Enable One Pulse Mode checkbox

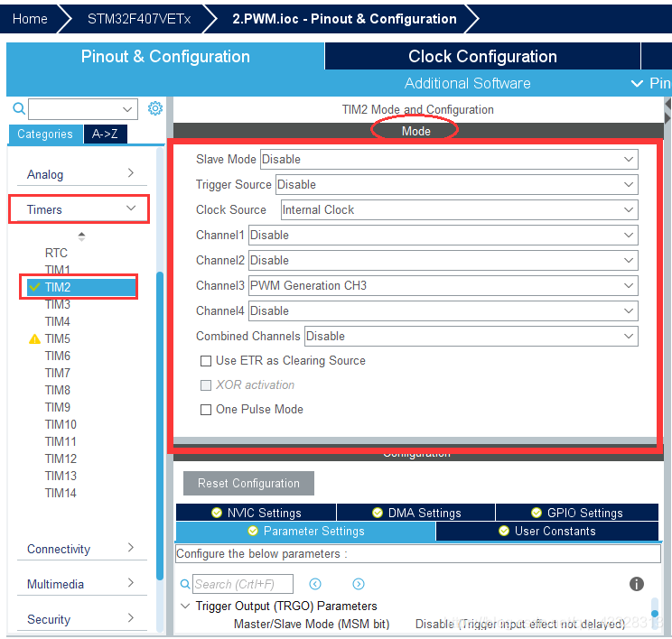click(206, 410)
